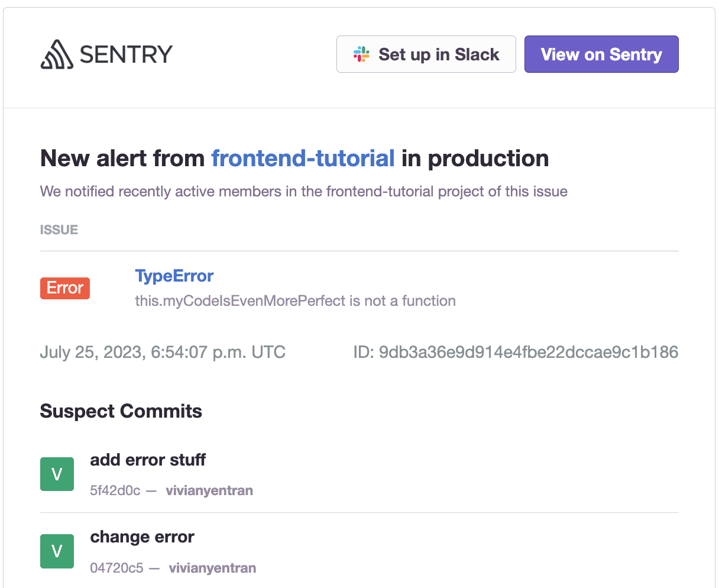
Task: Open the frontend-tutorial project link
Action: pos(303,158)
